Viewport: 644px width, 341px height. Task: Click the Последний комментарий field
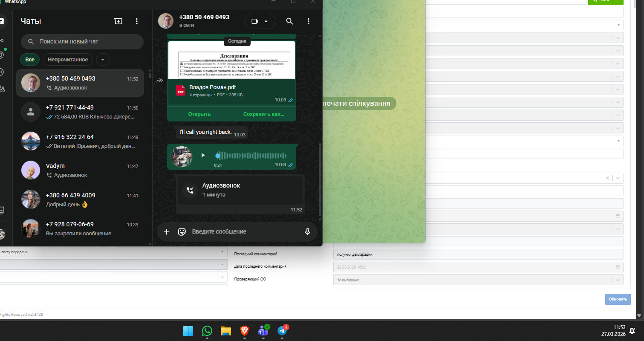(x=478, y=254)
